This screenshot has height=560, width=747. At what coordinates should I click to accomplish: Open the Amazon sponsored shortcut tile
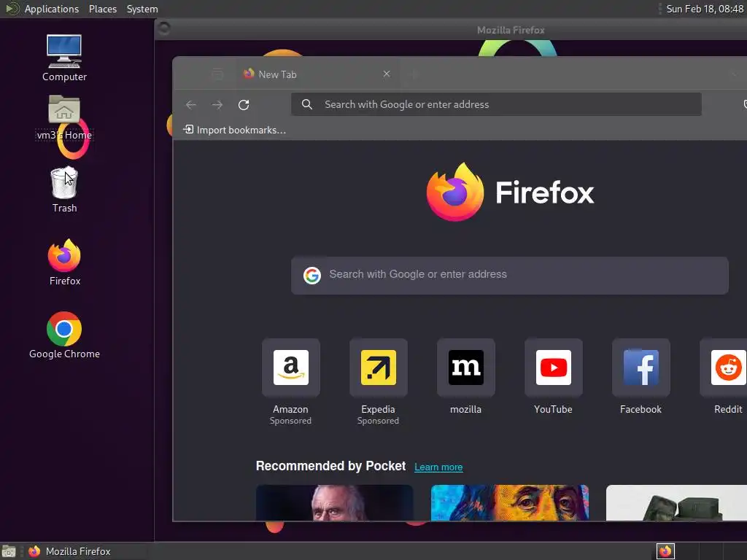pos(290,367)
